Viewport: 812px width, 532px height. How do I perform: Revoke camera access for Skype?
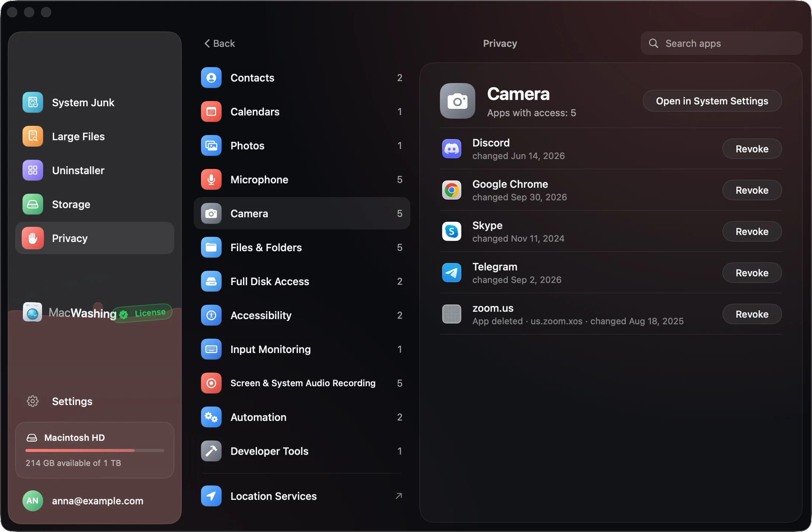click(x=752, y=231)
